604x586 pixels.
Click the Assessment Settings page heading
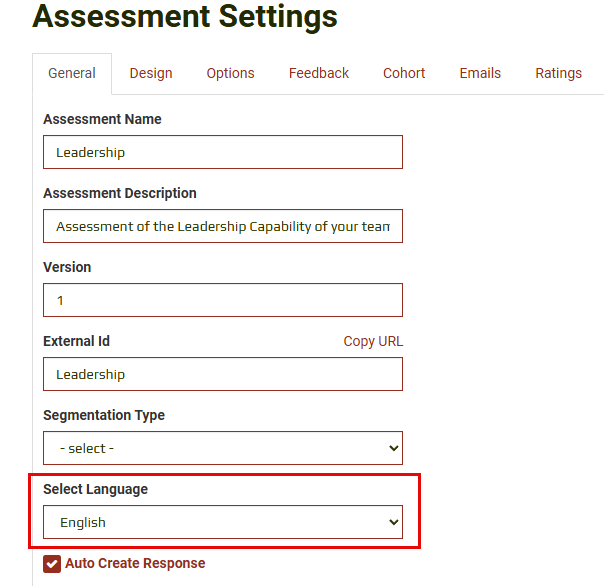coord(185,17)
